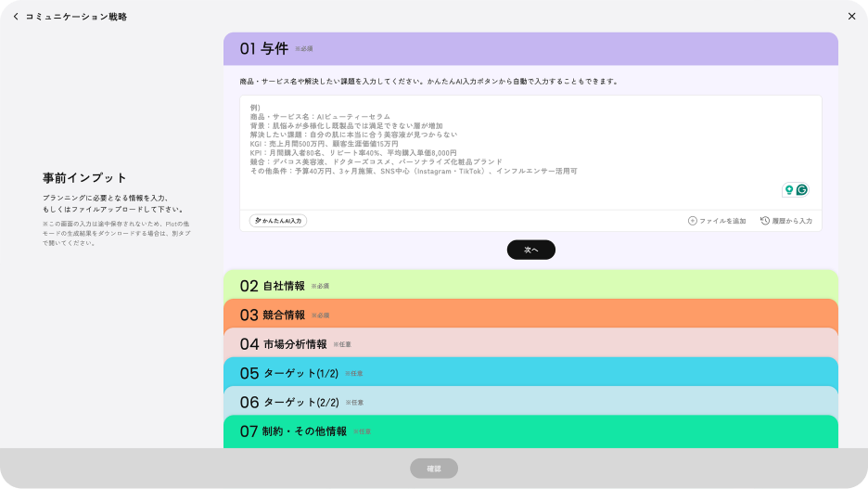Expand the 03 競合情報 section

(x=530, y=315)
